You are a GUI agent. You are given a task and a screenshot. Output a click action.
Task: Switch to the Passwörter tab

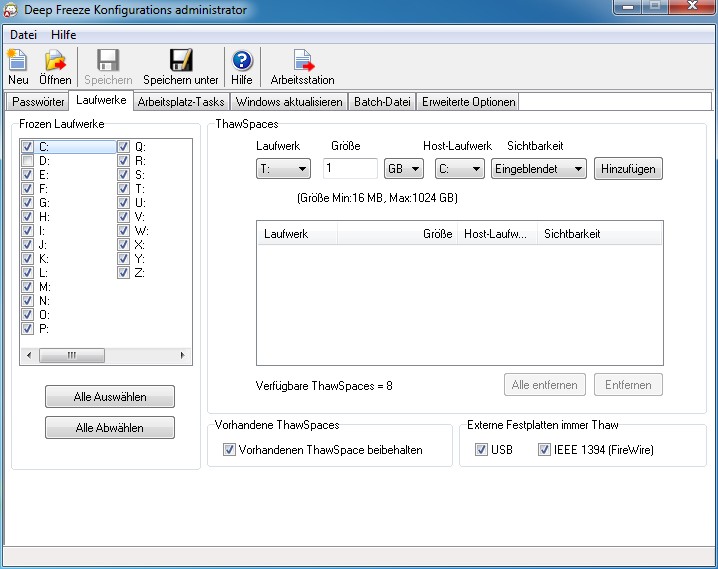[38, 102]
